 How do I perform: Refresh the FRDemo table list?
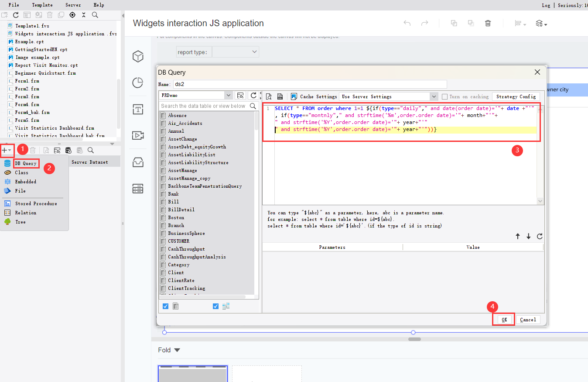(254, 95)
